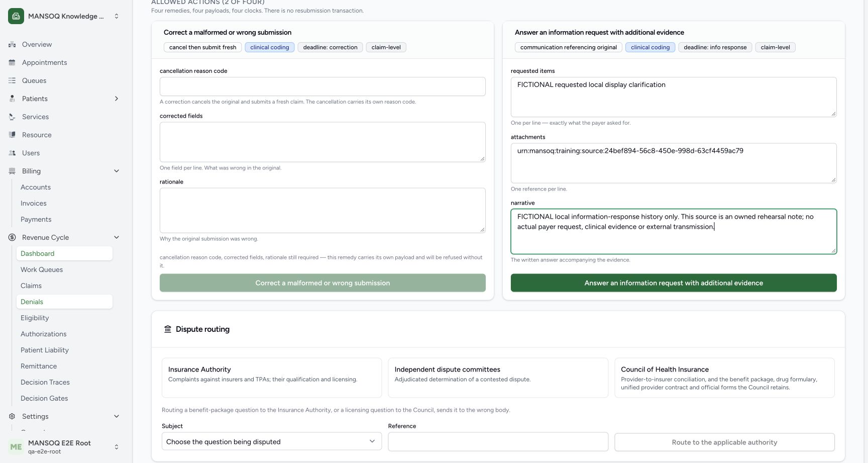This screenshot has width=868, height=463.
Task: Collapse the Revenue Cycle section chevron
Action: tap(117, 237)
